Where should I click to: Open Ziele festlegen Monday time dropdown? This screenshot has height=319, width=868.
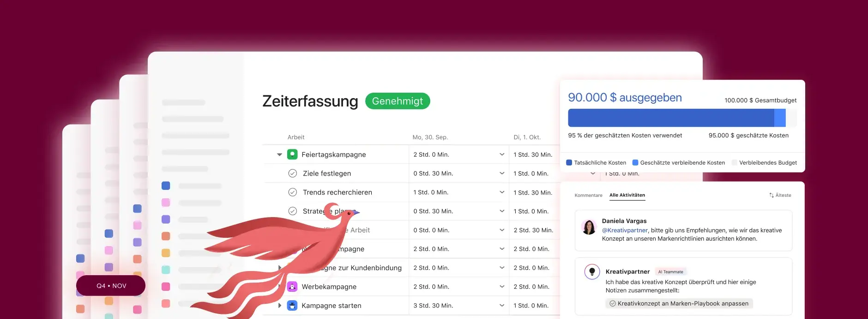click(x=502, y=173)
